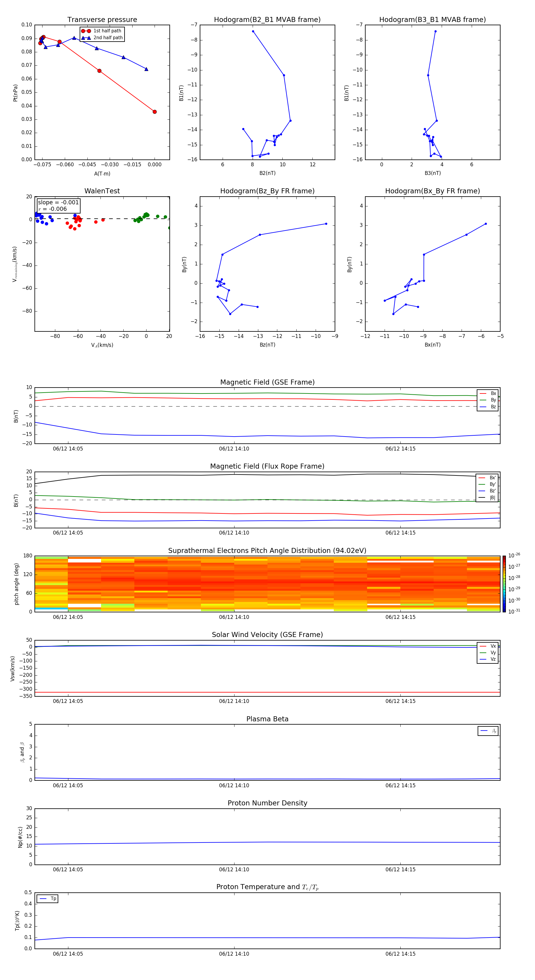Click the "Proton Number Density" title
The height and width of the screenshot is (980, 535).
(x=267, y=803)
